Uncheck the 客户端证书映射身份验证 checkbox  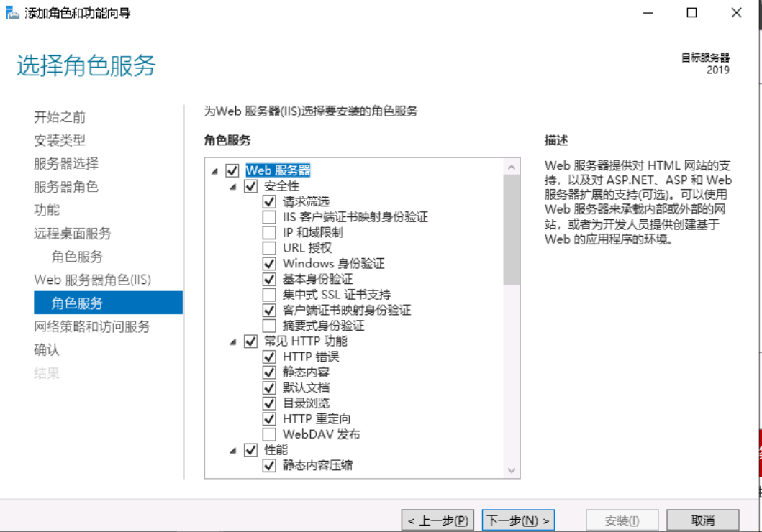[269, 310]
